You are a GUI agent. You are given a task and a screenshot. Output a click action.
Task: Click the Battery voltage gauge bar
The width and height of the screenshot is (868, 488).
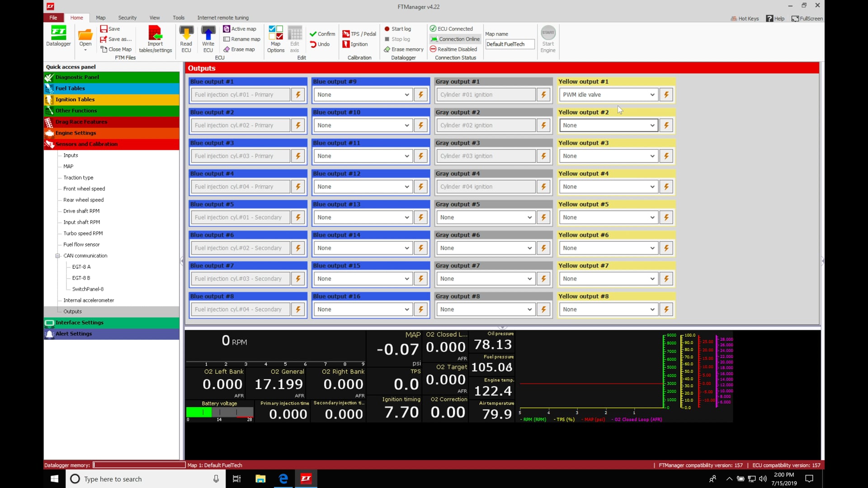pos(220,412)
